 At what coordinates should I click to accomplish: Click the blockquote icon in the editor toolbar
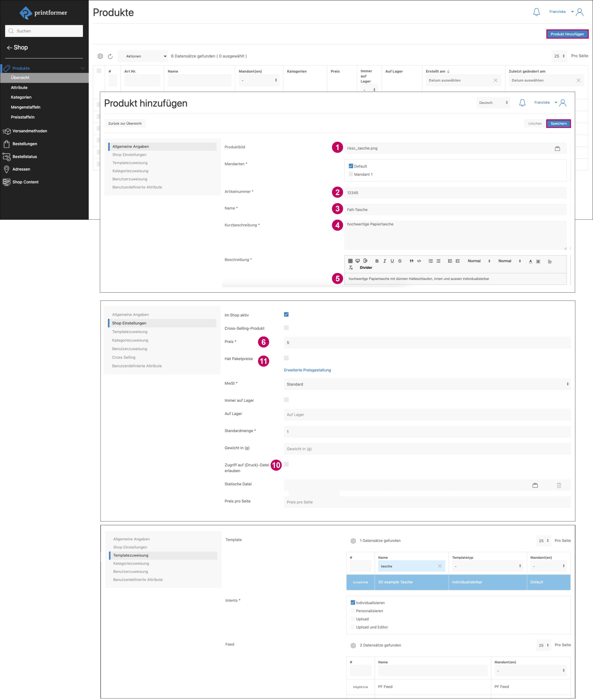point(411,261)
